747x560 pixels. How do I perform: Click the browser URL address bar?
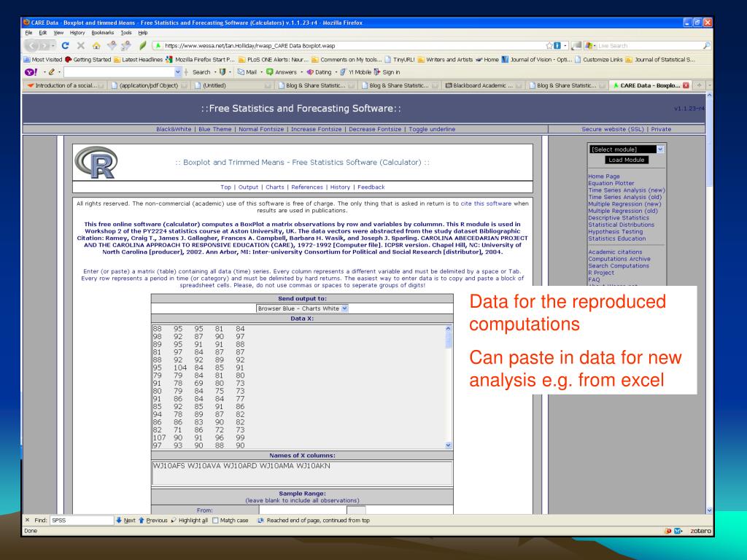[354, 46]
